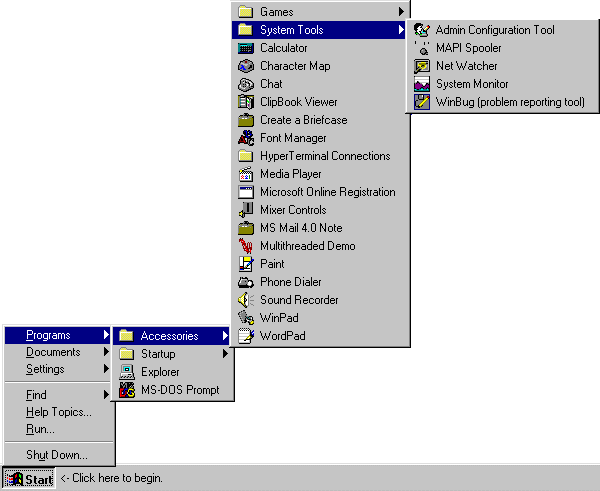
Task: Select the Font Manager label
Action: [x=293, y=138]
